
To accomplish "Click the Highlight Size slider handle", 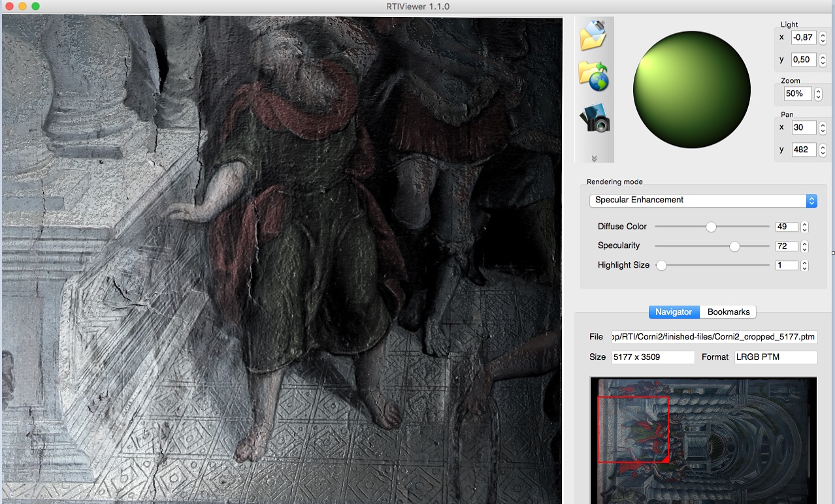I will click(661, 266).
